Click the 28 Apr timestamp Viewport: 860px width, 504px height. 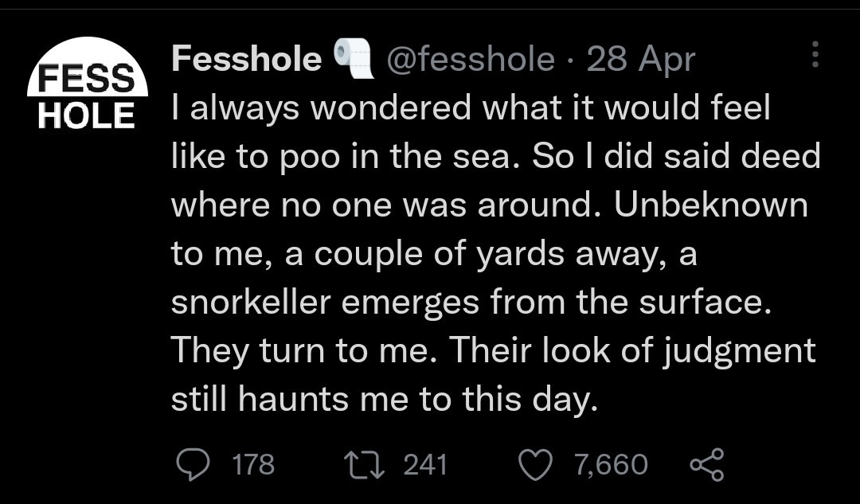[641, 59]
